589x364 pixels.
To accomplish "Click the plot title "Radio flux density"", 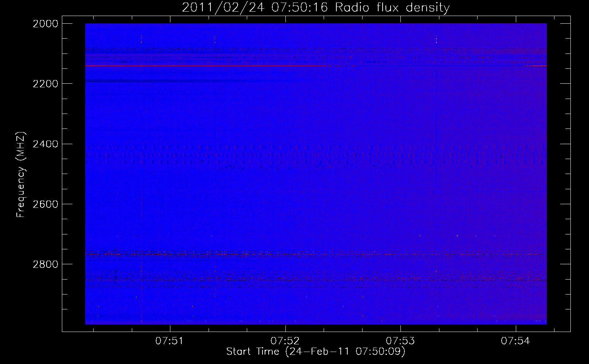I will (316, 8).
